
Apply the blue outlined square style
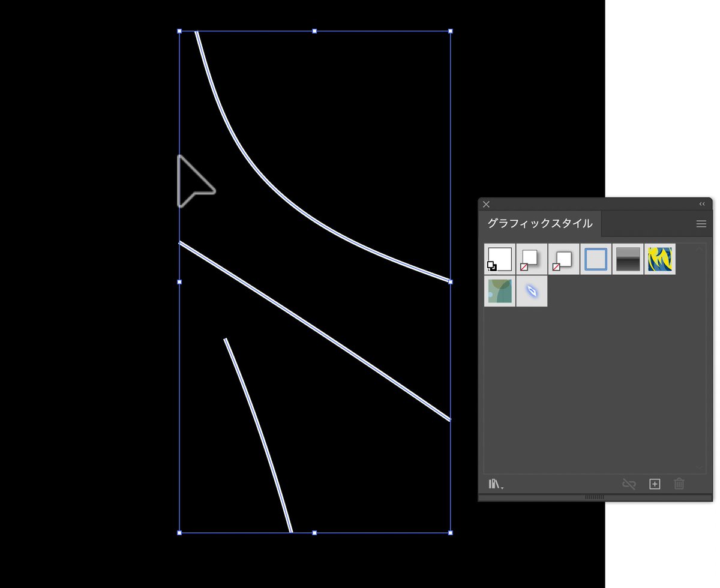tap(596, 259)
